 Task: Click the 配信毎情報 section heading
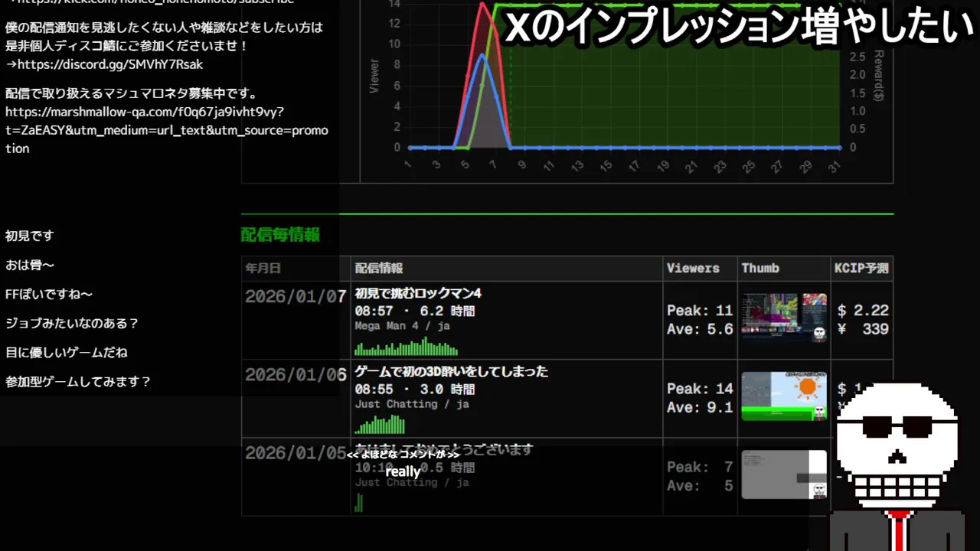pyautogui.click(x=280, y=235)
